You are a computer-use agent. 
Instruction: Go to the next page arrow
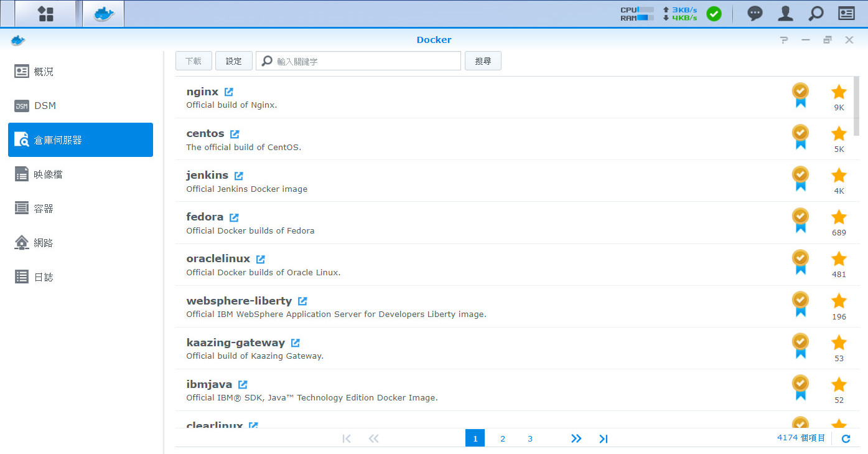pos(576,438)
